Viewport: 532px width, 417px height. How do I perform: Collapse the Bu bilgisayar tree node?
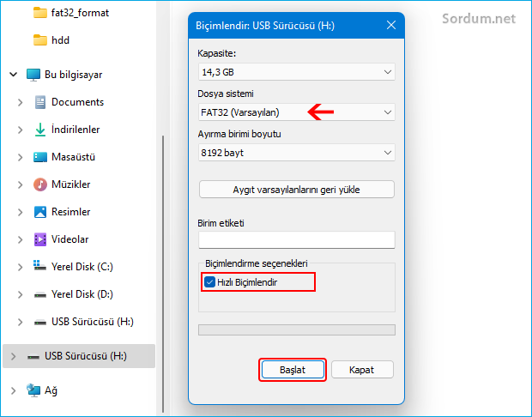[x=13, y=75]
